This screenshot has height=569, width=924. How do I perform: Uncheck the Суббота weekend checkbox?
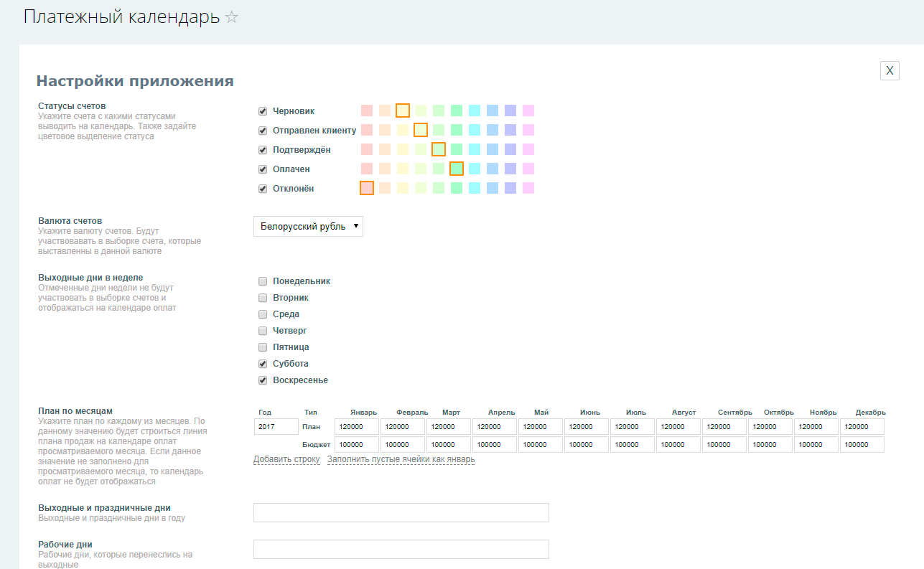(x=263, y=364)
